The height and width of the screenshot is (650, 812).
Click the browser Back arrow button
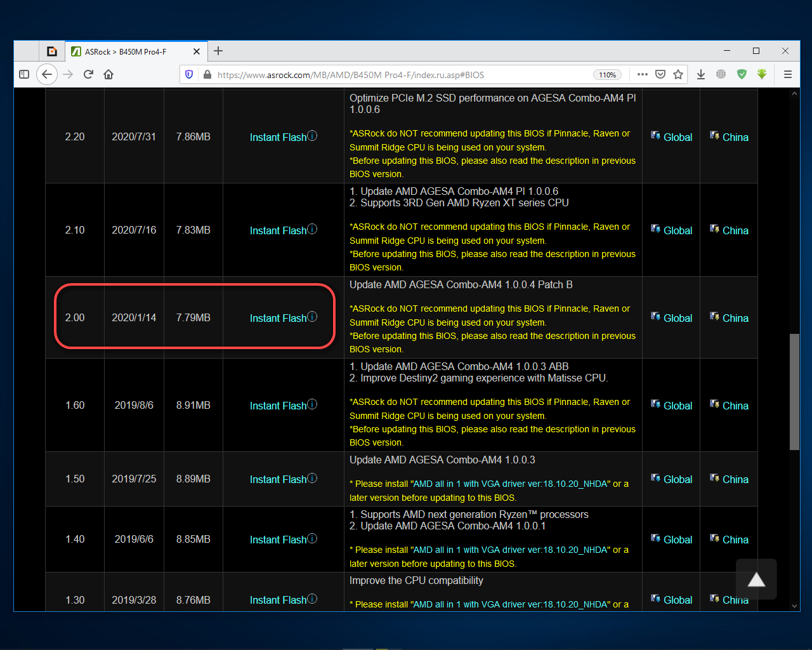pyautogui.click(x=47, y=74)
